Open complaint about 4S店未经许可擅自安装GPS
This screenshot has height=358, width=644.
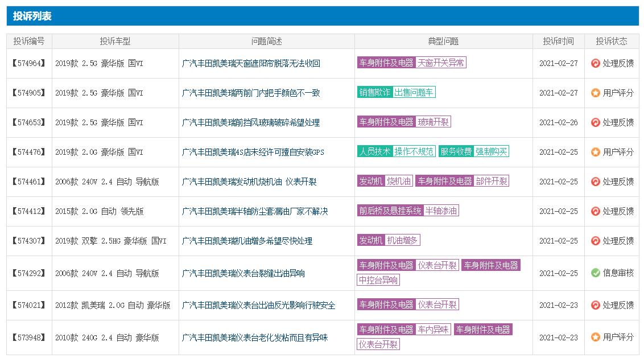coord(253,152)
